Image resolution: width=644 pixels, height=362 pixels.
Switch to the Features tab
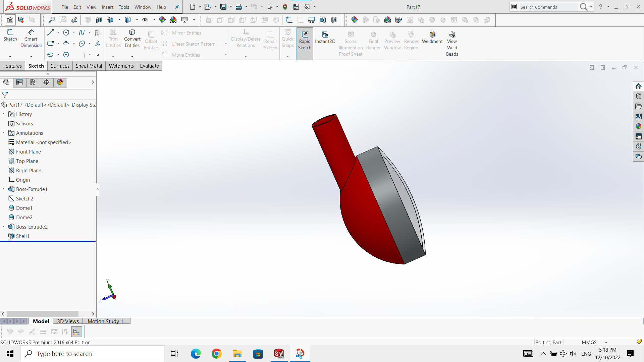point(12,66)
